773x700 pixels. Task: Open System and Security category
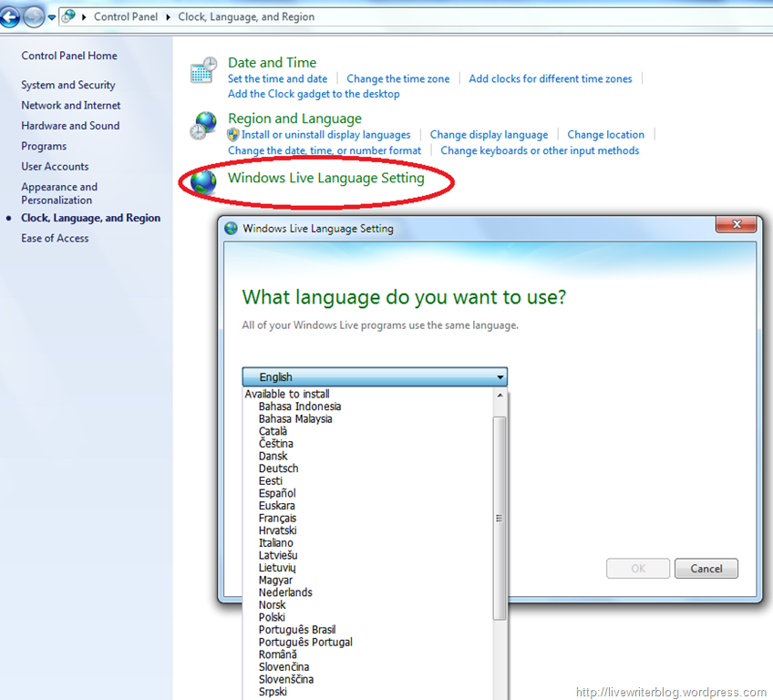(x=68, y=85)
